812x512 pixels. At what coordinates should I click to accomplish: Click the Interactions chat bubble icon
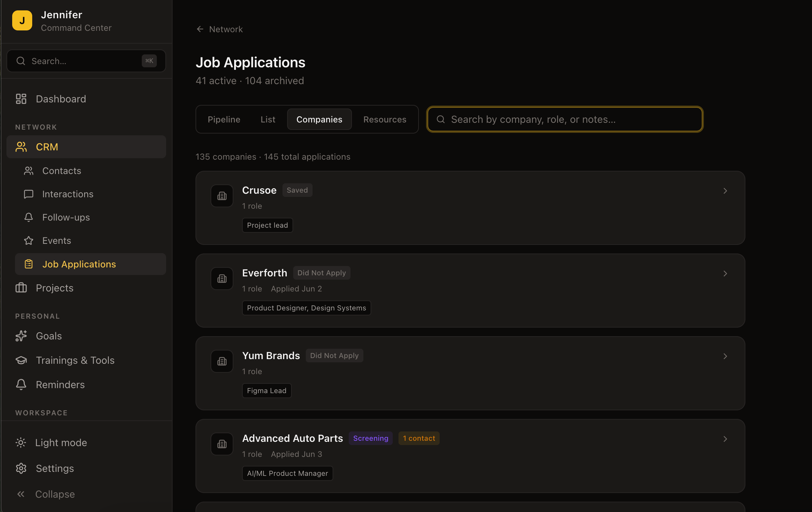[x=29, y=194]
